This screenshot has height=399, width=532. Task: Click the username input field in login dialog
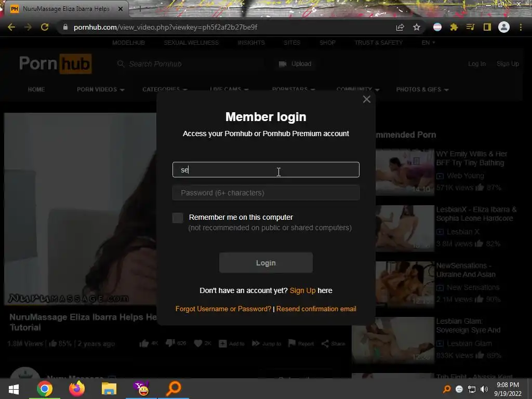[265, 170]
